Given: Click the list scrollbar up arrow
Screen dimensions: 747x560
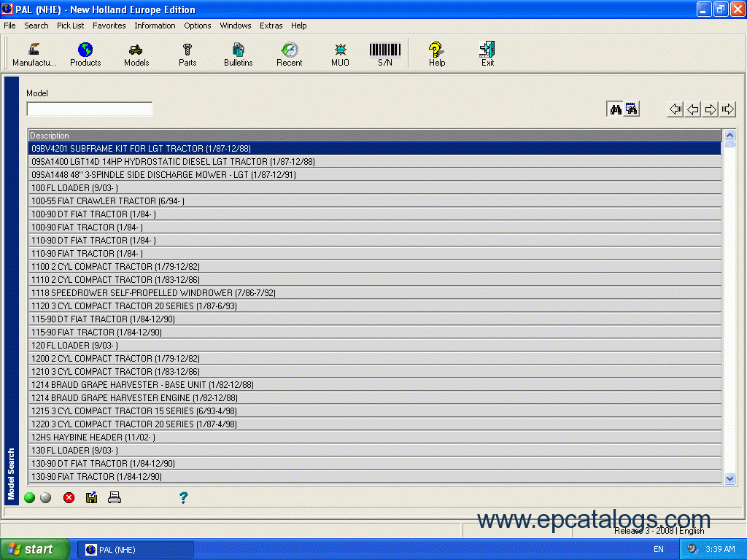Looking at the screenshot, I should tap(729, 136).
